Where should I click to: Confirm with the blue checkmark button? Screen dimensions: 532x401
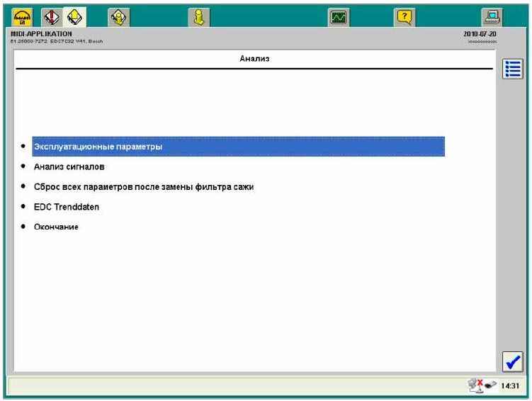point(511,361)
